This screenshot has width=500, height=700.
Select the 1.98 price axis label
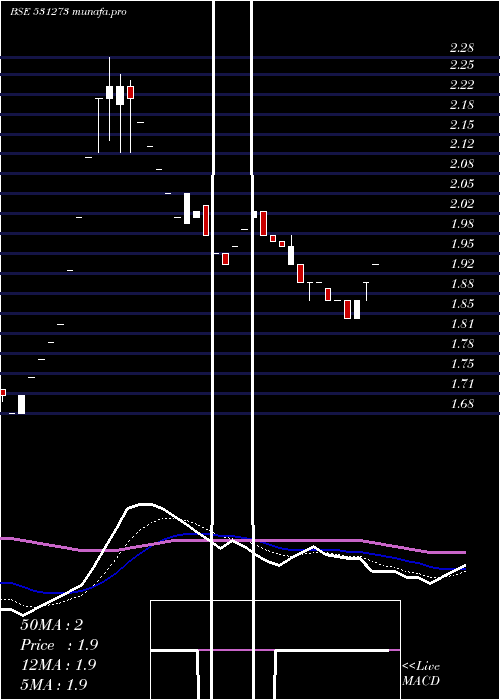tap(462, 224)
